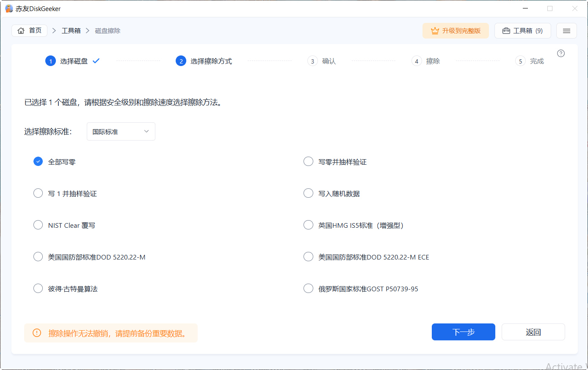Open the 国际标准 erase standard dropdown
Viewport: 588px width, 370px height.
(x=121, y=132)
